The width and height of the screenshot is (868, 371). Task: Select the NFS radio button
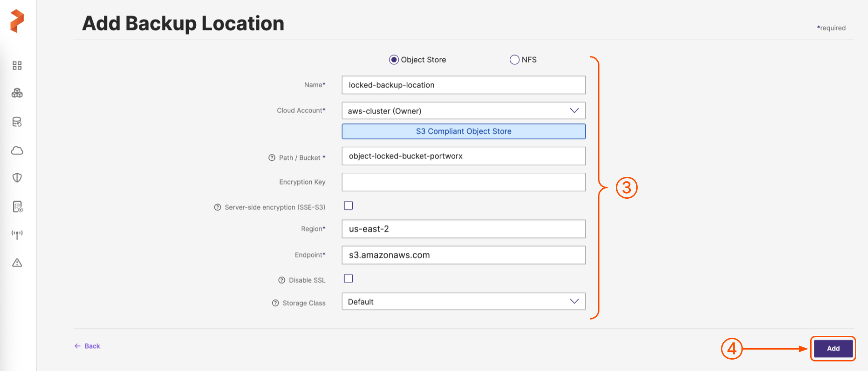(x=514, y=60)
